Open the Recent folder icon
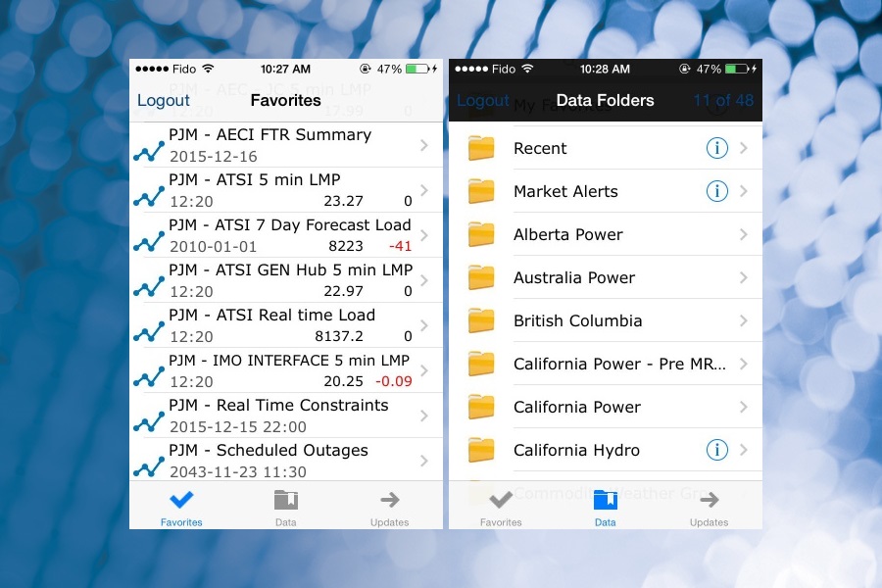Viewport: 882px width, 588px height. coord(481,148)
